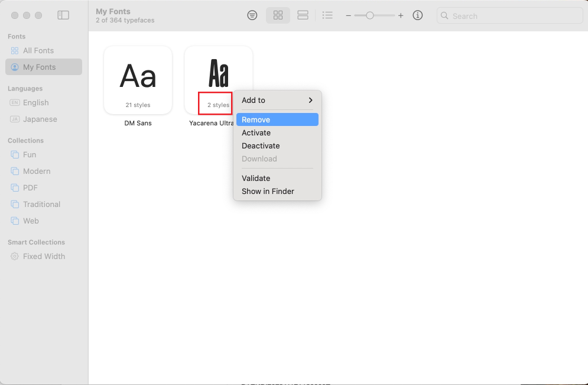The height and width of the screenshot is (385, 588).
Task: Click the JA language badge icon
Action: click(15, 119)
